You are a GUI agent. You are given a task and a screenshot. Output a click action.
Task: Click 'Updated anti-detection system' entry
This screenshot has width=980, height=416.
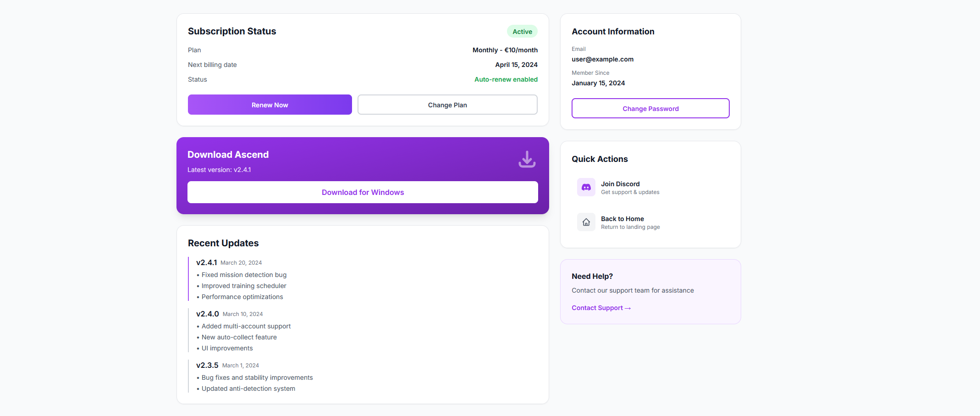point(246,388)
